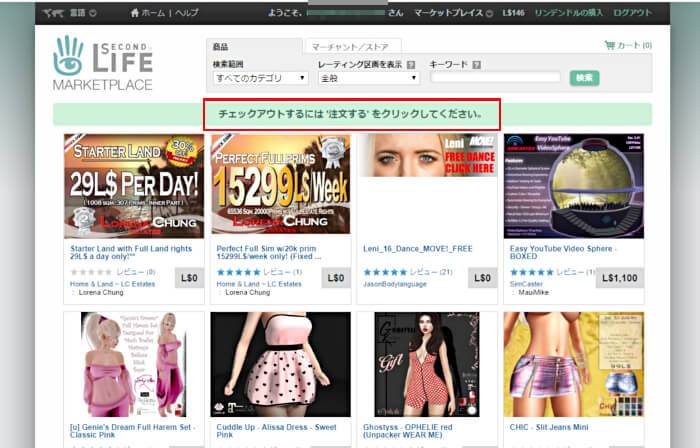Click Lorena Chung under Starter Land
The height and width of the screenshot is (448, 700).
coord(101,292)
